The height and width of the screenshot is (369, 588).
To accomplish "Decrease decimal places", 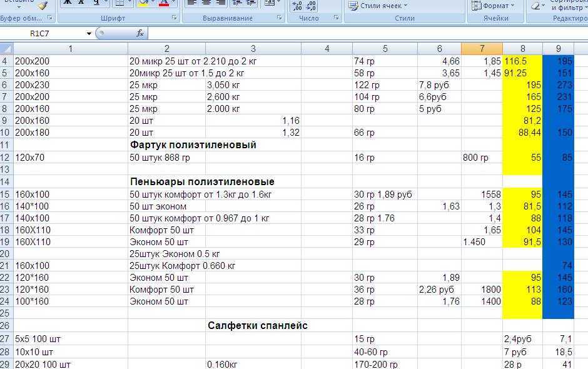I will point(311,6).
